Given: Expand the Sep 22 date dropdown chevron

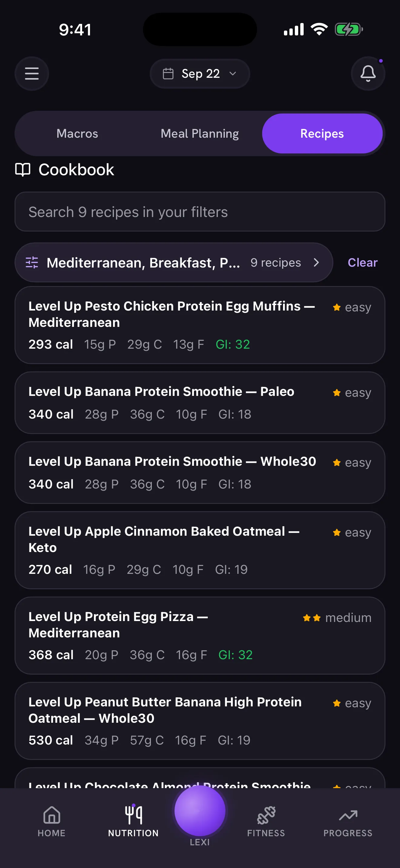Looking at the screenshot, I should (x=233, y=74).
